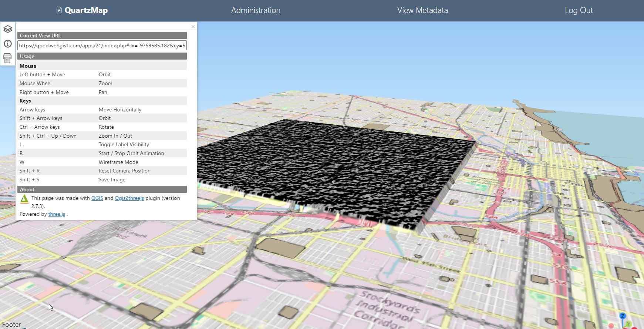
Task: Click the QuartzMap document logo icon
Action: coord(59,10)
